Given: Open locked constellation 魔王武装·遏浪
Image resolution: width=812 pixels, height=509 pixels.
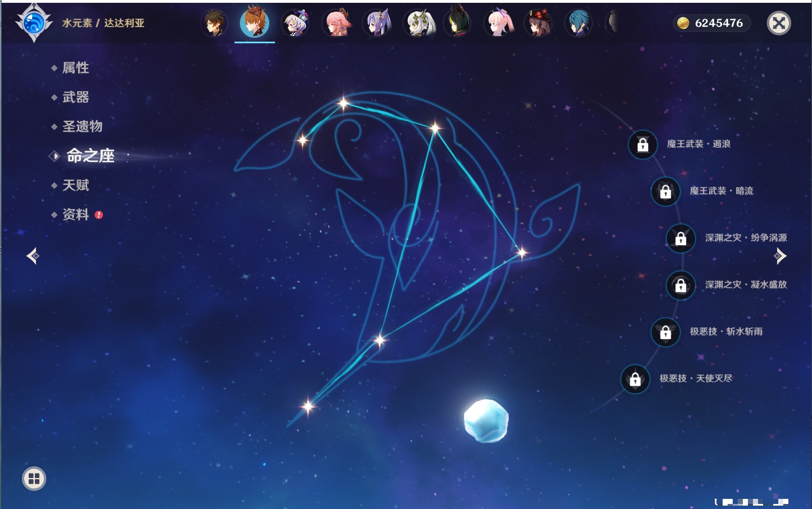Looking at the screenshot, I should coord(643,145).
